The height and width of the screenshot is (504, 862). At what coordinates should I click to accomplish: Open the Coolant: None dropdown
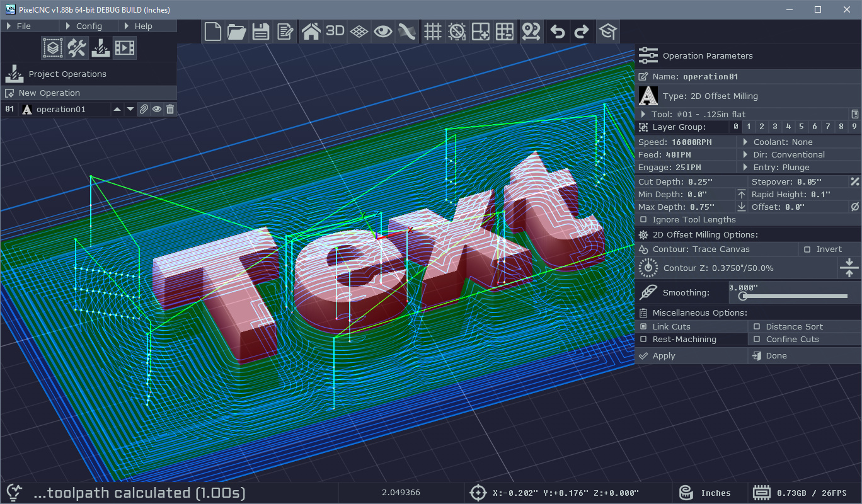tap(783, 142)
